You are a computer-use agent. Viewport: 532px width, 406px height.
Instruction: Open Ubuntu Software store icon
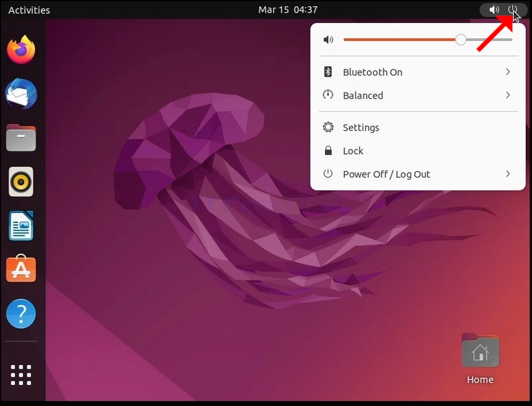[x=21, y=269]
